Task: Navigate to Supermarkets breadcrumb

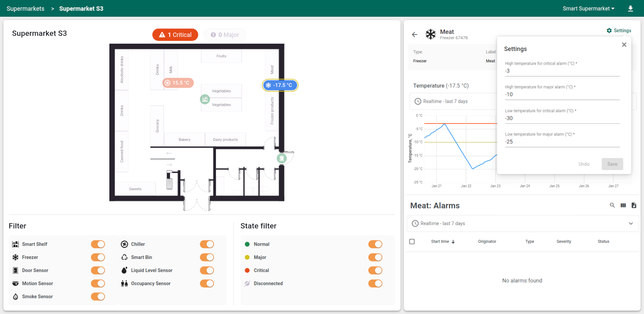Action: (x=25, y=9)
